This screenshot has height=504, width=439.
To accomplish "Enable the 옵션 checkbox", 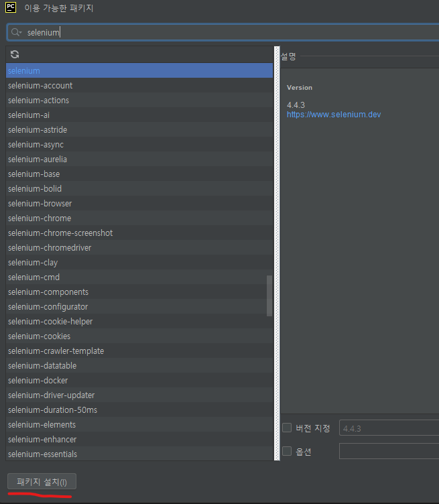I will point(287,451).
